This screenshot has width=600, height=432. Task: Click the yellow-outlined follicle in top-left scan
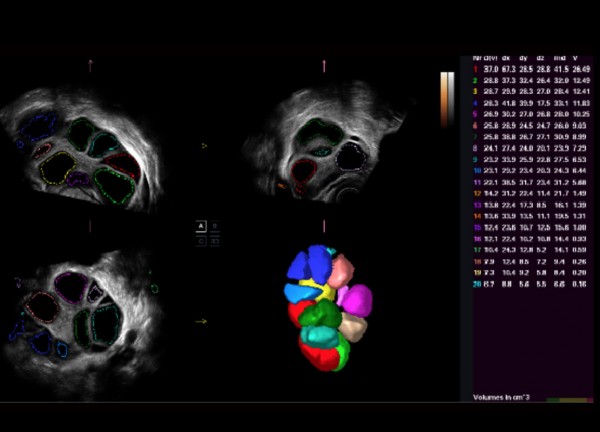59,166
